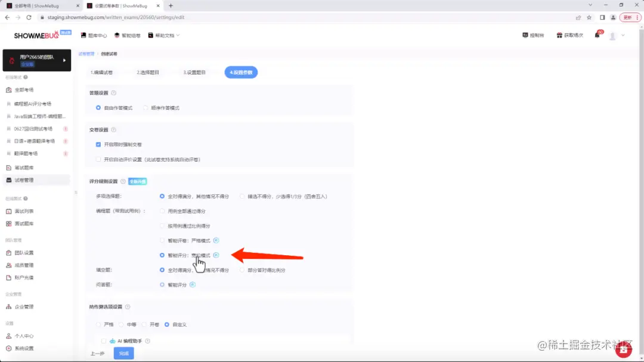Click the 获取场次 gift icon
644x362 pixels.
click(x=559, y=35)
